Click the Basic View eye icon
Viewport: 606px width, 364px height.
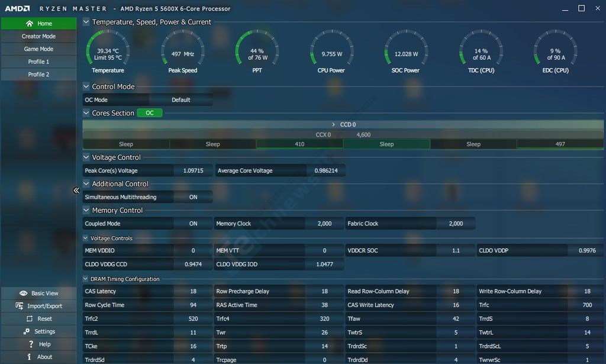pos(24,293)
